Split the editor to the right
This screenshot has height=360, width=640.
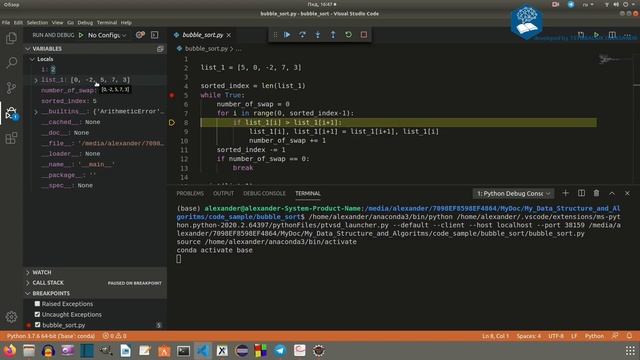click(612, 35)
